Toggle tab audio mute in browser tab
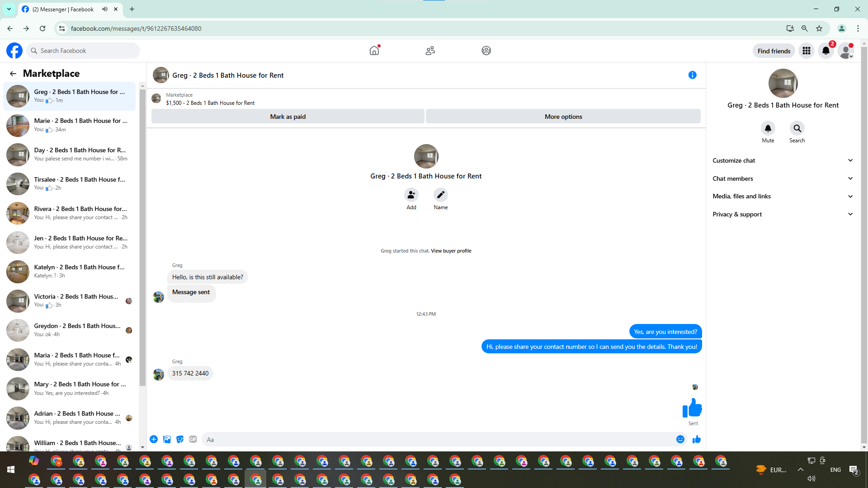This screenshot has height=488, width=868. [105, 9]
